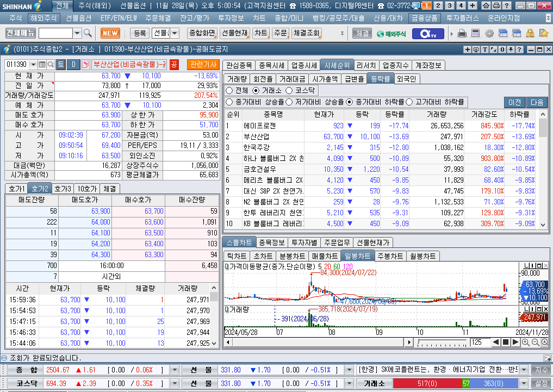Select the 거래소 radio button
The height and width of the screenshot is (392, 553).
(x=256, y=91)
